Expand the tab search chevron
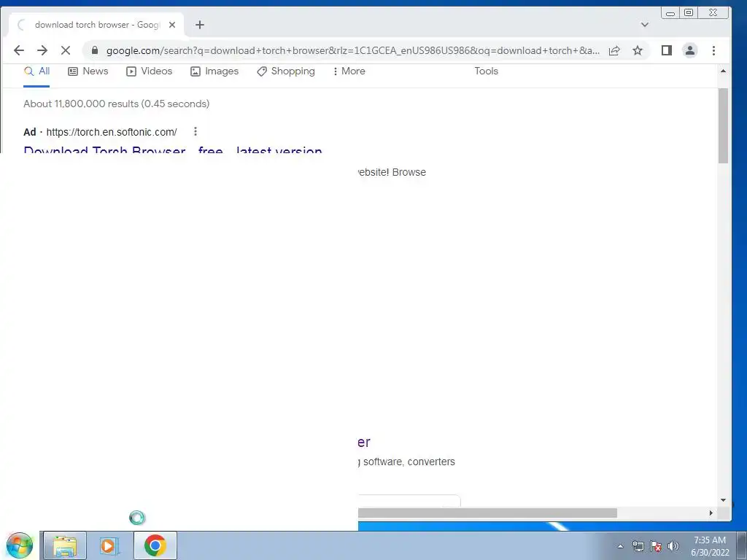The width and height of the screenshot is (747, 560). [645, 25]
